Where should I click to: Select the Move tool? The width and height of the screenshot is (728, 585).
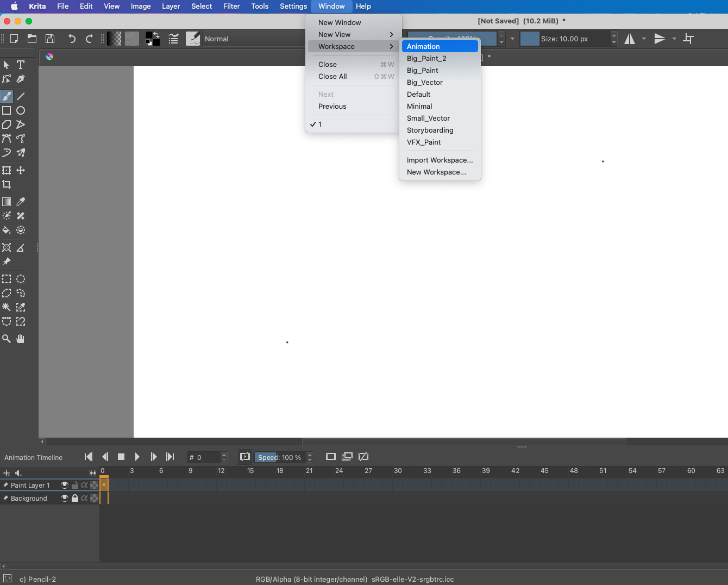pos(21,170)
